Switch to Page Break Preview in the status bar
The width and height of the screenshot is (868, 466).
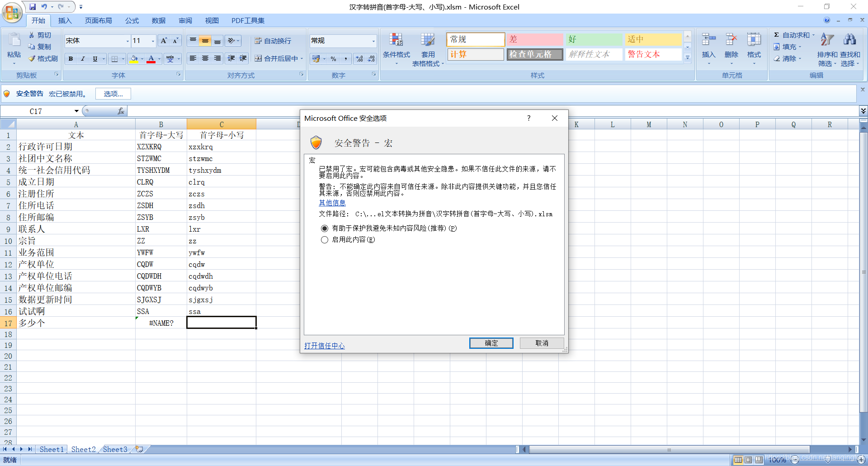click(x=759, y=460)
